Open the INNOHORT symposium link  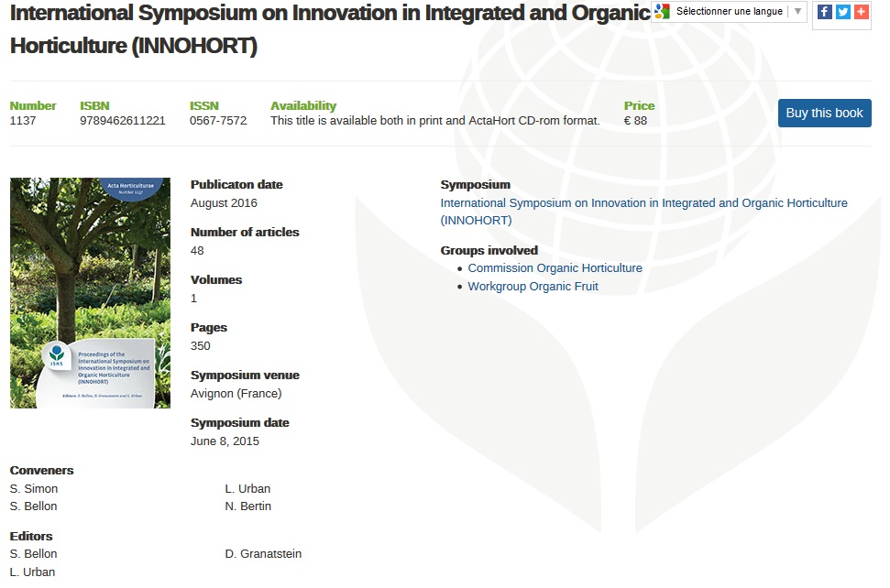(643, 212)
